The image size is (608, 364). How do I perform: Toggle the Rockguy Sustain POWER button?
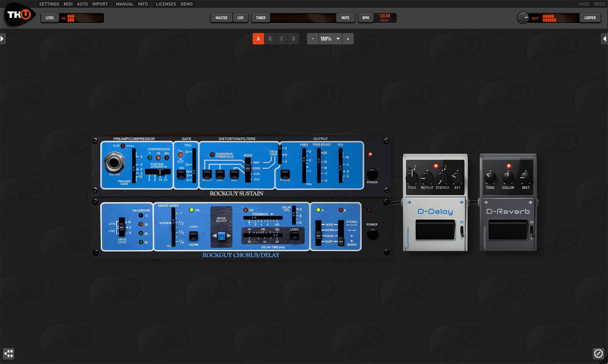(372, 174)
